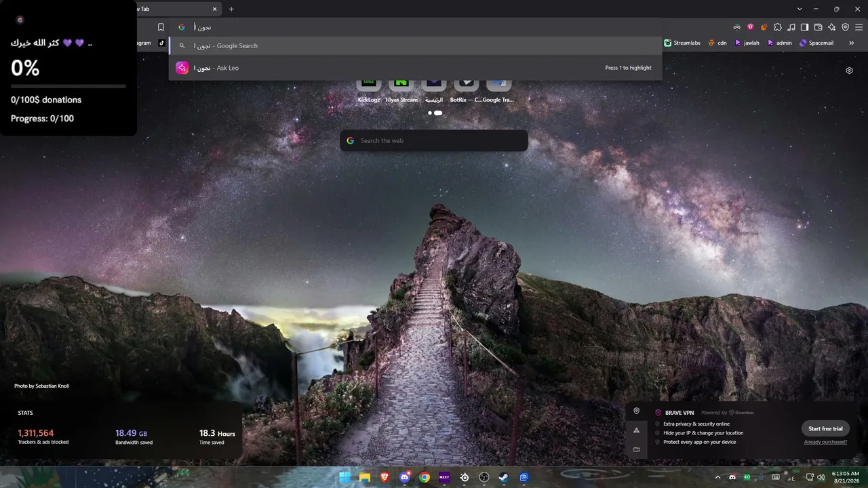Open new tab page customize gear
Image resolution: width=868 pixels, height=488 pixels.
click(x=849, y=70)
